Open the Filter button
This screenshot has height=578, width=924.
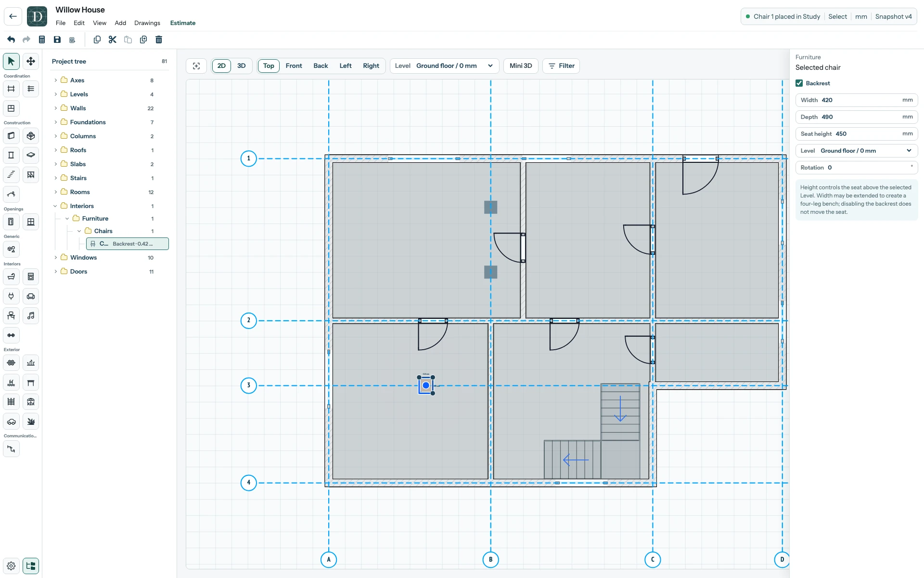click(x=561, y=66)
